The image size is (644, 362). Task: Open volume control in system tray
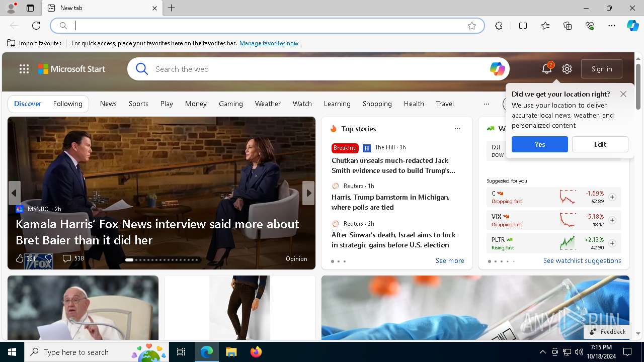tap(579, 352)
